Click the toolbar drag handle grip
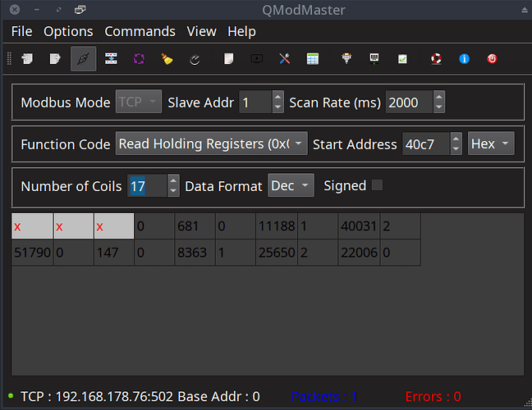The height and width of the screenshot is (410, 532). [x=9, y=59]
